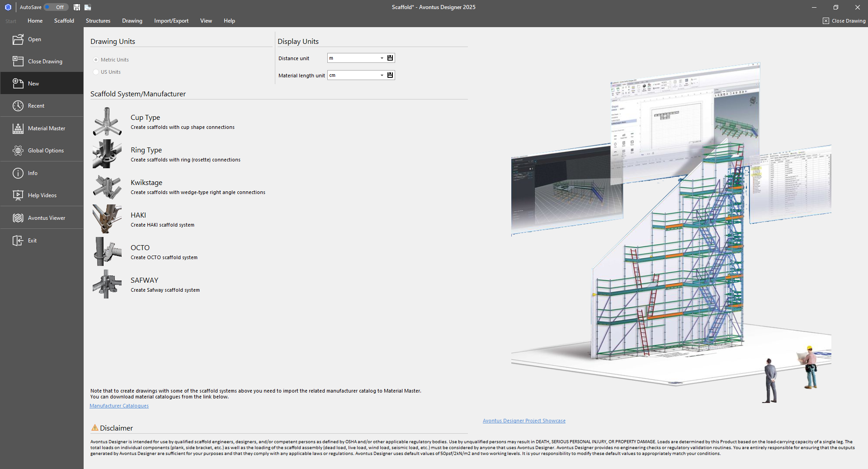The height and width of the screenshot is (469, 868).
Task: Open the Help ribbon tab
Action: pos(229,21)
